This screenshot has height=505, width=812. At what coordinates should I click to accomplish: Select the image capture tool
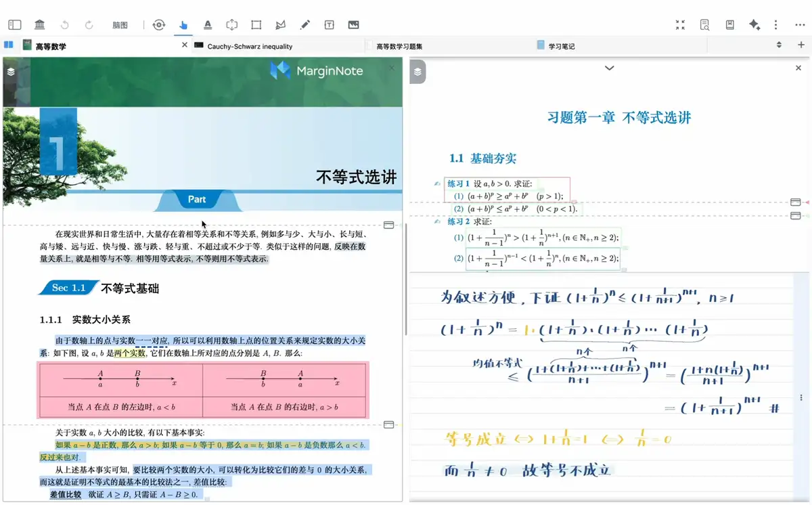click(353, 25)
